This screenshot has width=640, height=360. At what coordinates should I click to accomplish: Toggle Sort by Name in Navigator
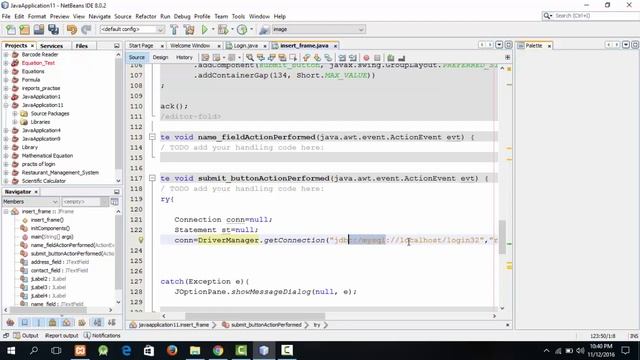[x=97, y=323]
